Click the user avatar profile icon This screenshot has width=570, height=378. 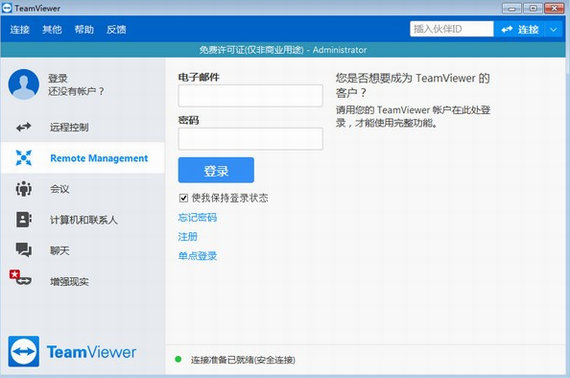24,84
